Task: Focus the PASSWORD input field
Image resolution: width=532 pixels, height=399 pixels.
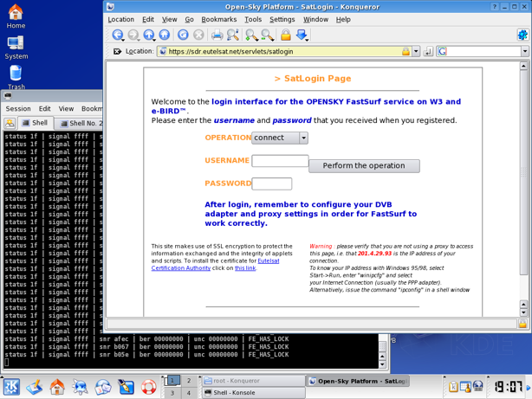Action: coord(271,183)
